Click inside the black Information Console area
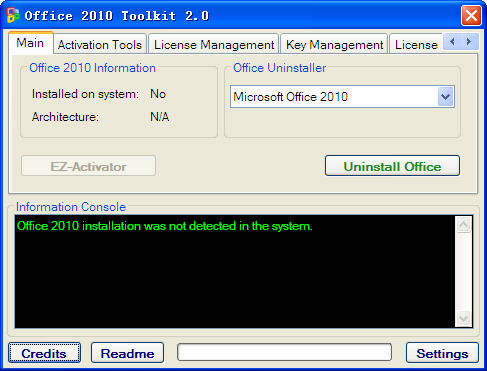This screenshot has width=487, height=371. click(235, 272)
